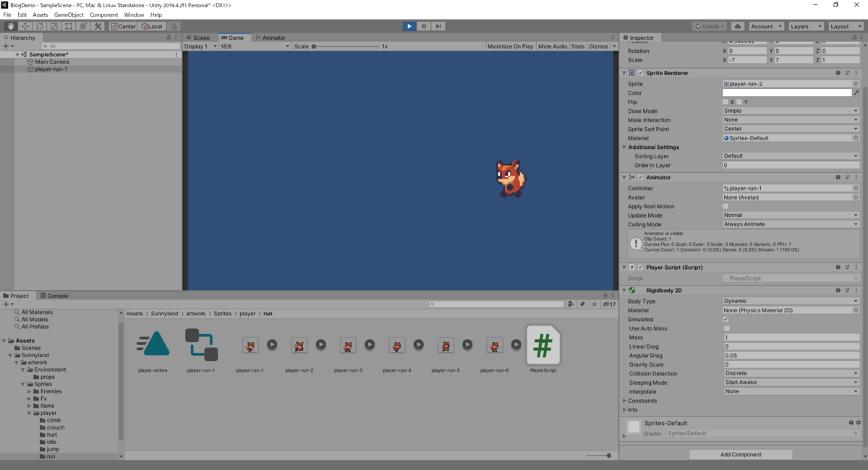Image resolution: width=868 pixels, height=470 pixels.
Task: Open Sprite Renderer help icon
Action: point(838,73)
